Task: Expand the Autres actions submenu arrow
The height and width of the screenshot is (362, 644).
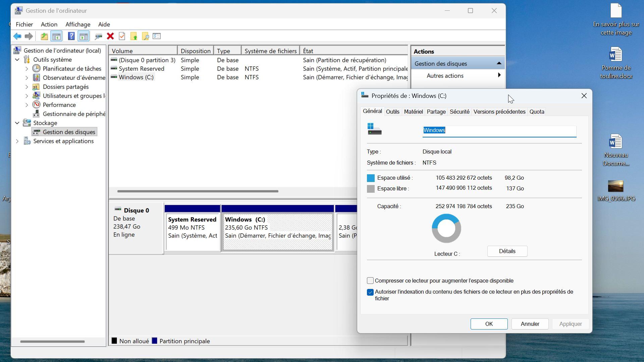Action: pyautogui.click(x=499, y=75)
